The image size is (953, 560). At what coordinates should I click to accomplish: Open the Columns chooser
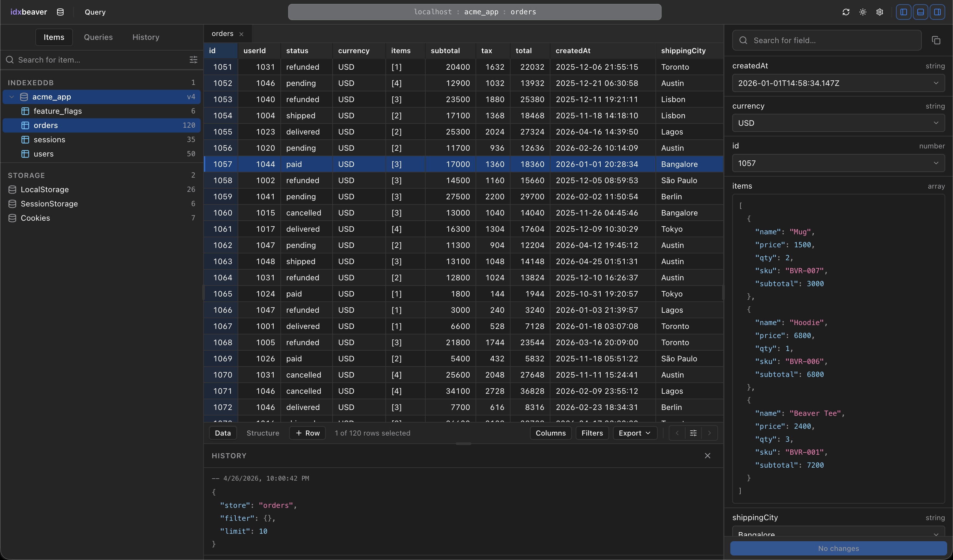coord(551,433)
